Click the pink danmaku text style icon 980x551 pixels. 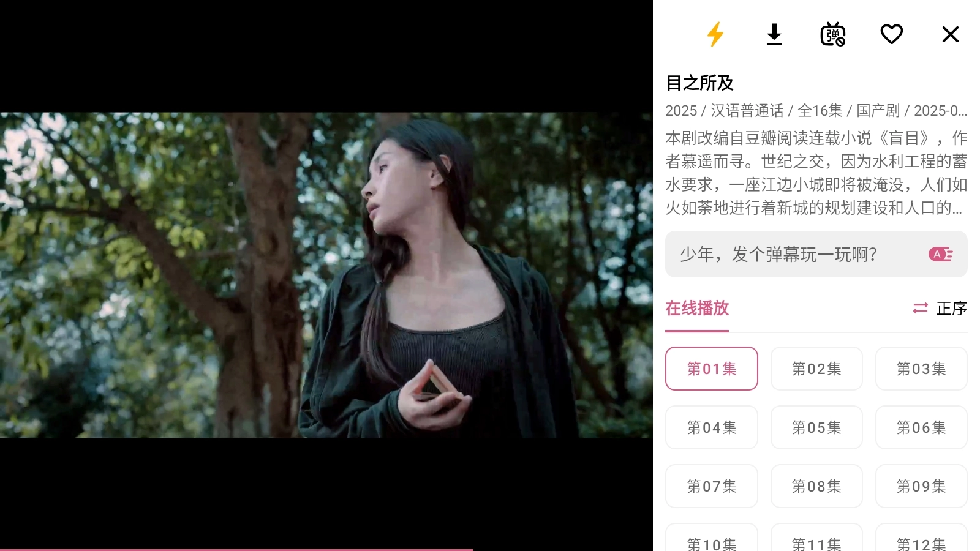[941, 254]
